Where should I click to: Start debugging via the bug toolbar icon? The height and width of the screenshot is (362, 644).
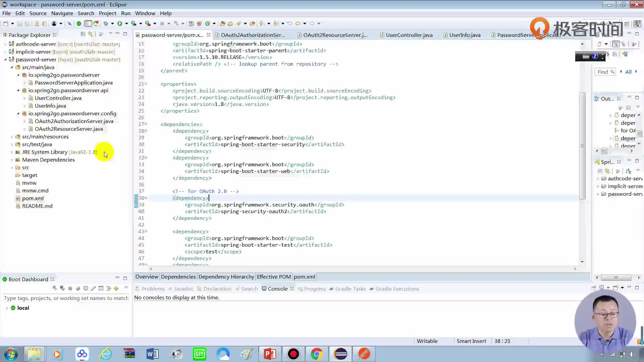[106, 23]
